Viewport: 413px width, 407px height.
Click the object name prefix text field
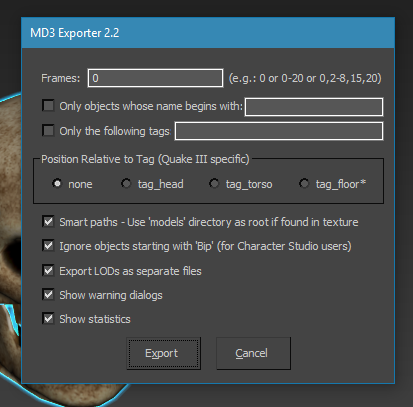314,107
